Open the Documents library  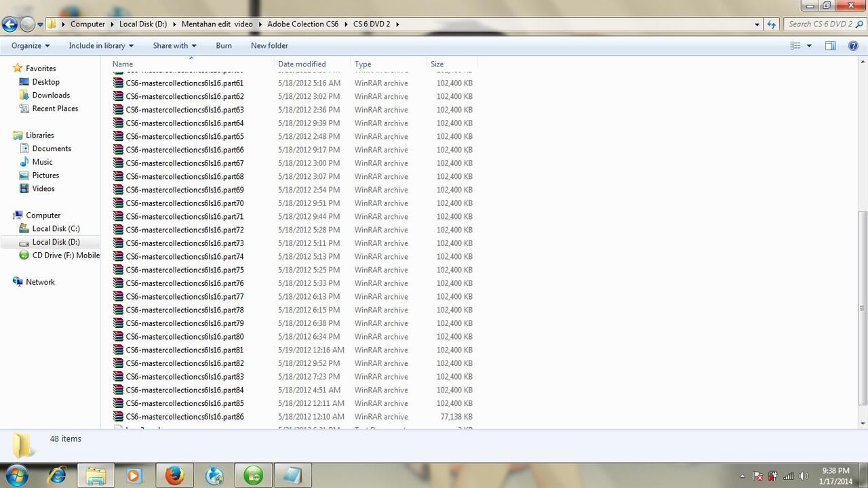(x=52, y=148)
